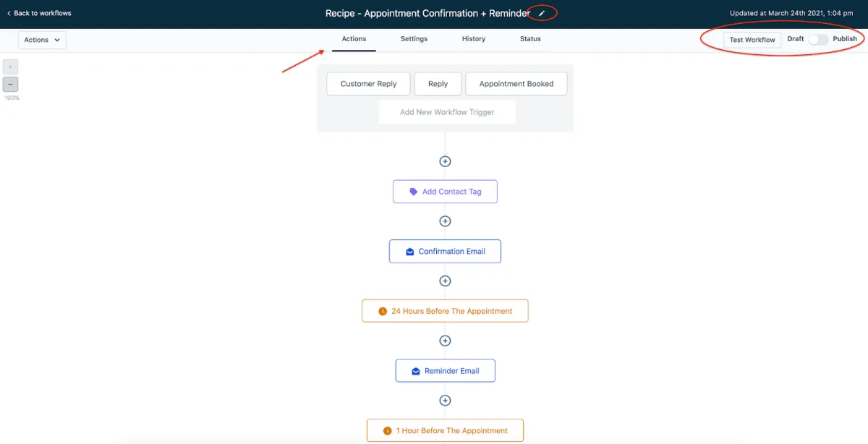This screenshot has width=868, height=444.
Task: Open the Actions dropdown menu
Action: tap(42, 40)
